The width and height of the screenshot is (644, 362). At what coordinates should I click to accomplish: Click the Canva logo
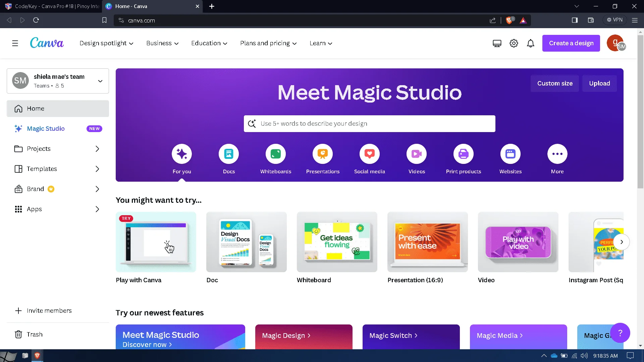tap(47, 43)
